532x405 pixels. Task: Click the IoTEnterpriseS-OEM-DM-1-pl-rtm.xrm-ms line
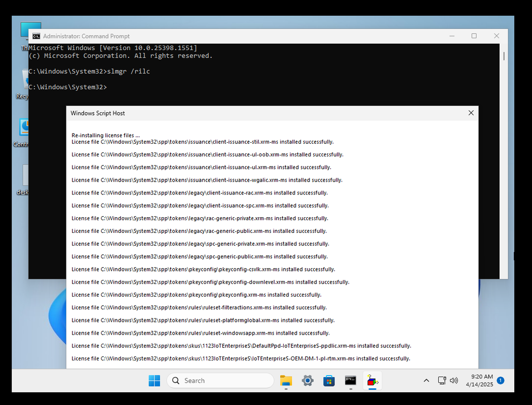241,358
